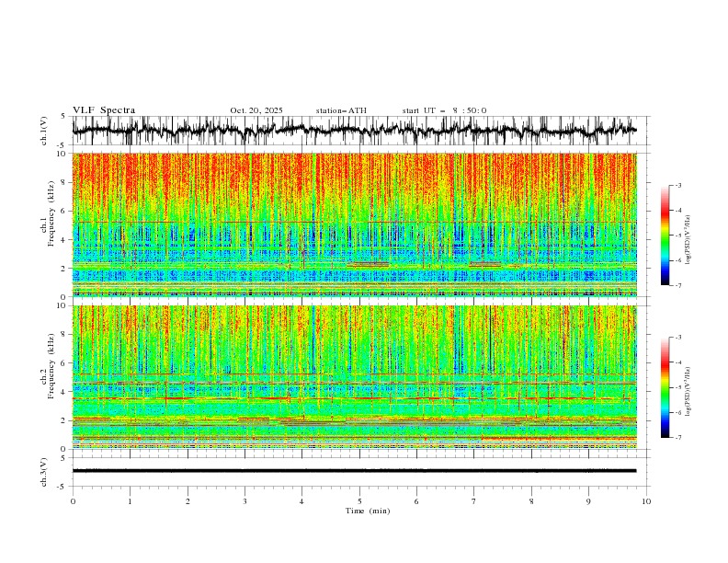Click time axis tick label "1"
The height and width of the screenshot is (563, 728).
point(130,501)
